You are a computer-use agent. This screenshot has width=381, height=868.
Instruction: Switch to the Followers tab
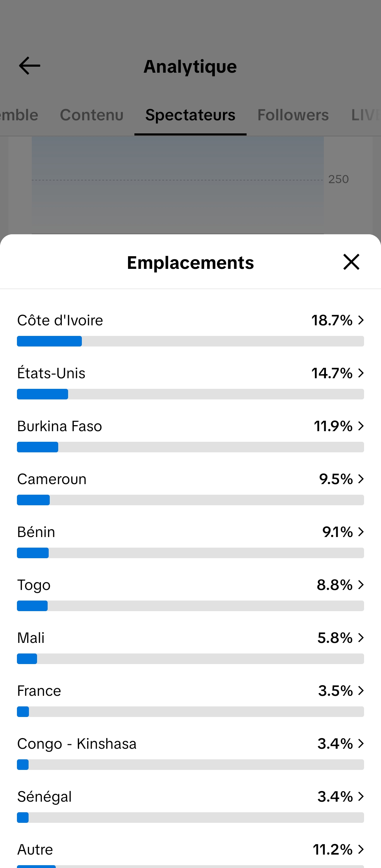pos(293,115)
